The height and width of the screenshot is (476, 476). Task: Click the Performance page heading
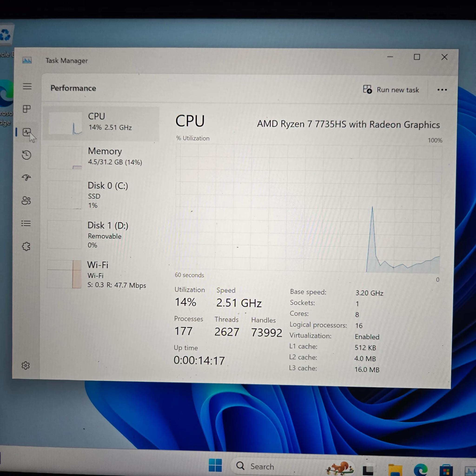73,88
